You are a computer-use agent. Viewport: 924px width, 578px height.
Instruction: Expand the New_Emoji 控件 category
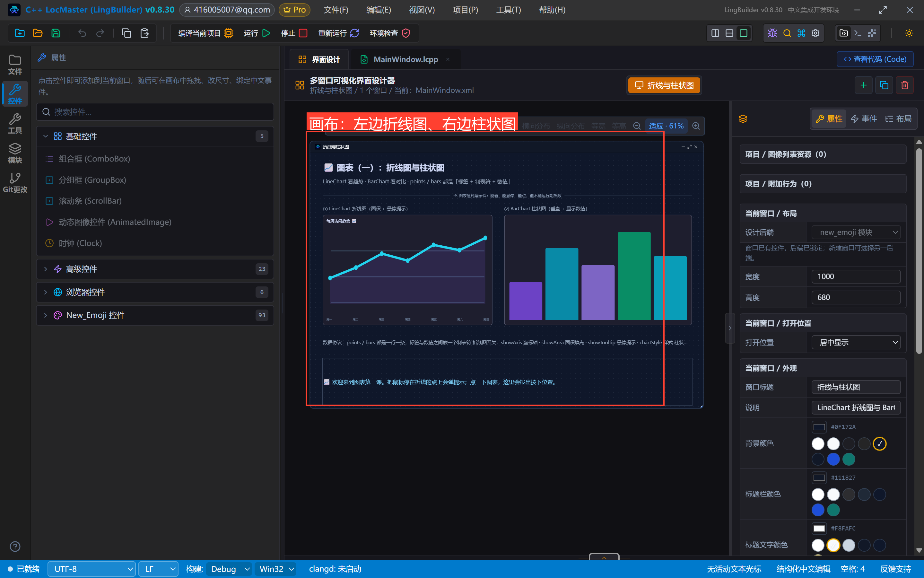click(x=155, y=315)
